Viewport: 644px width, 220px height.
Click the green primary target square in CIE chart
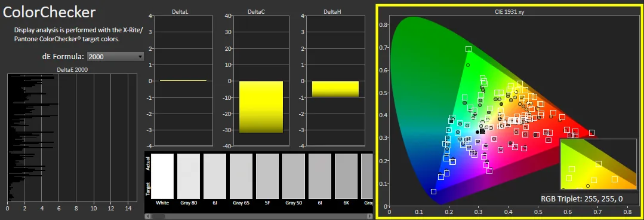[468, 50]
